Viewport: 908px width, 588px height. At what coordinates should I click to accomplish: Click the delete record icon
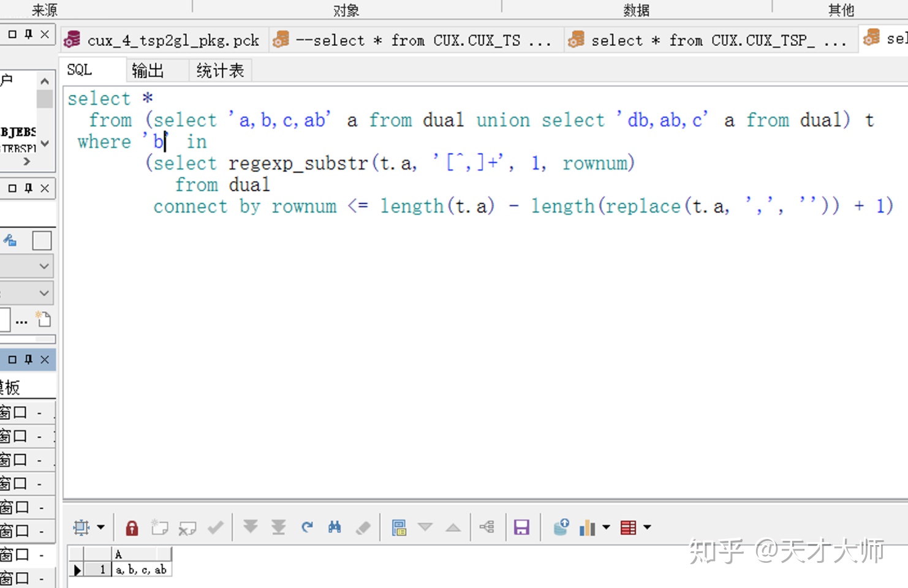click(187, 527)
